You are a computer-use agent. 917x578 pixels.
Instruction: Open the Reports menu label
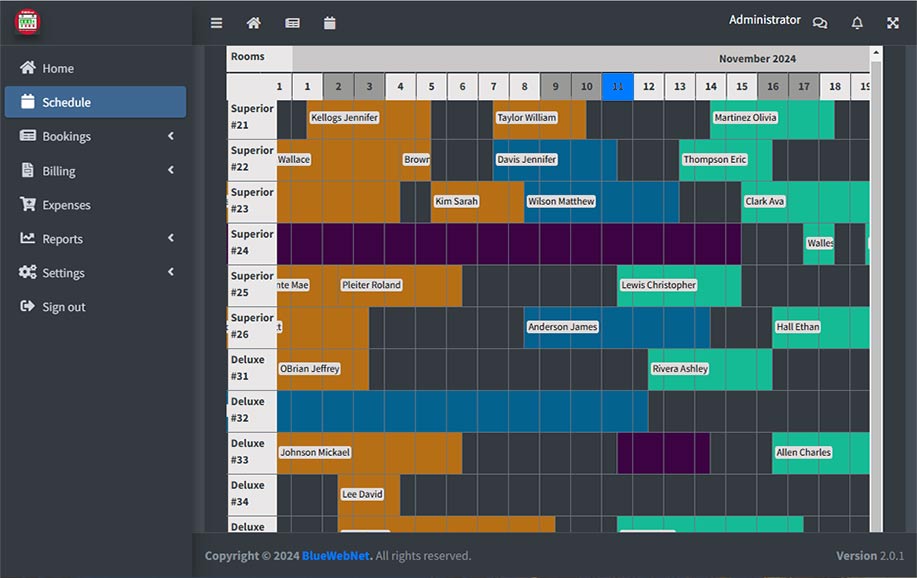63,239
